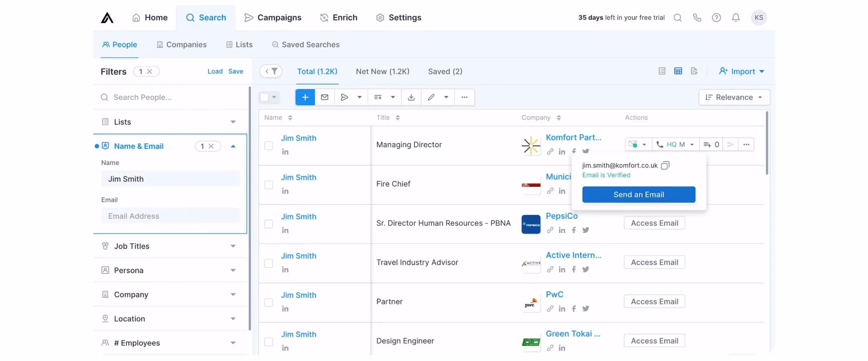The width and height of the screenshot is (868, 361).
Task: Select the Sr. Director Human Resources row checkbox
Action: click(x=269, y=224)
